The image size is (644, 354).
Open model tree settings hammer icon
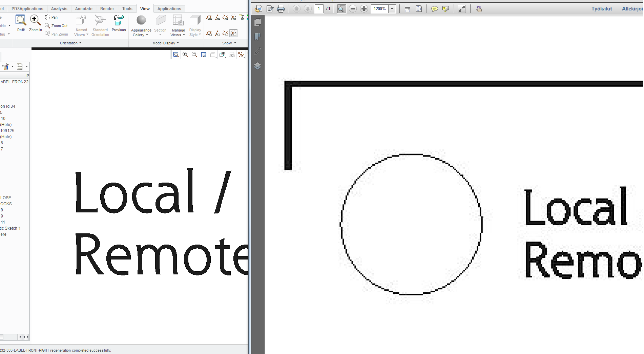6,66
